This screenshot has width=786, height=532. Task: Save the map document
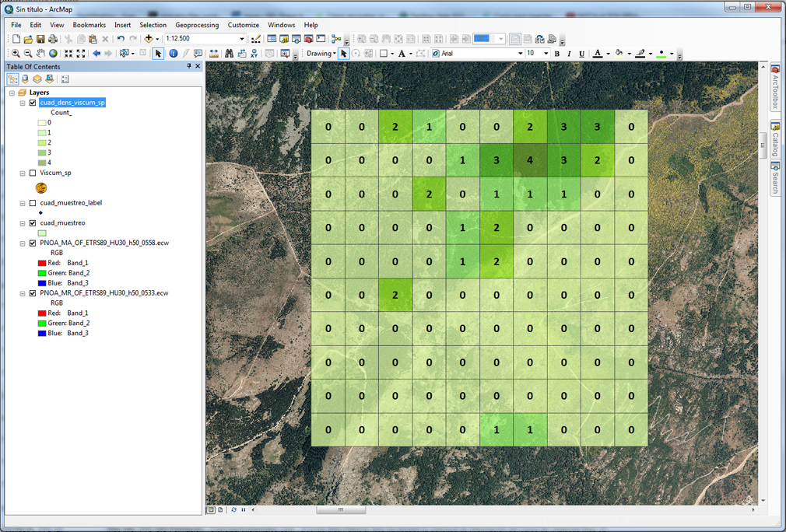(x=40, y=39)
